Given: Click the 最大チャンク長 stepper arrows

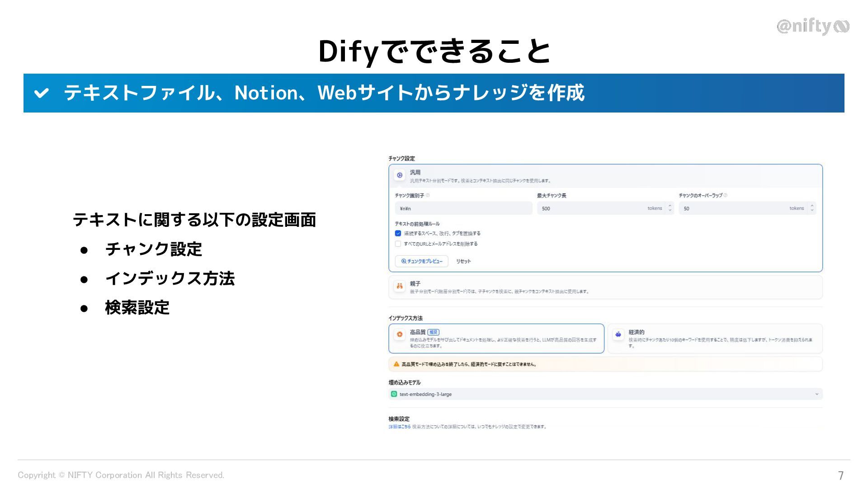Looking at the screenshot, I should [670, 208].
